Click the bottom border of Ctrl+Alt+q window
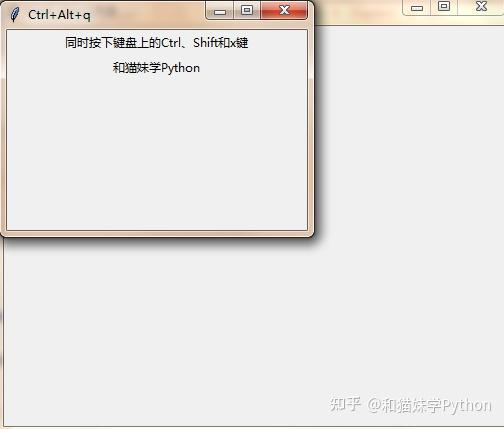504x429 pixels. [x=157, y=234]
